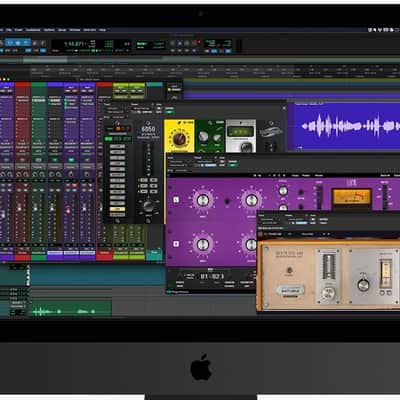
Task: Open the AudioSuite menu
Action: click(33, 30)
